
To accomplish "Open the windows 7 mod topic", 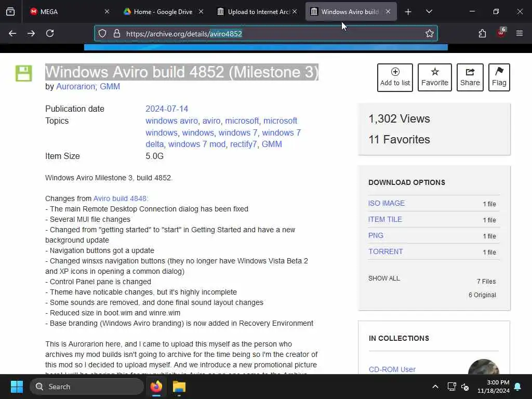I will pos(197,144).
